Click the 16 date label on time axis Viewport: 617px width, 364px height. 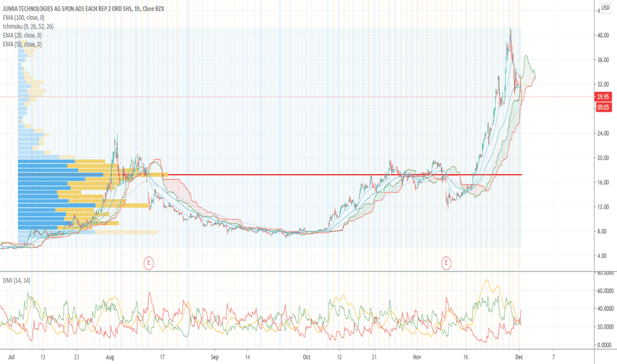[465, 357]
